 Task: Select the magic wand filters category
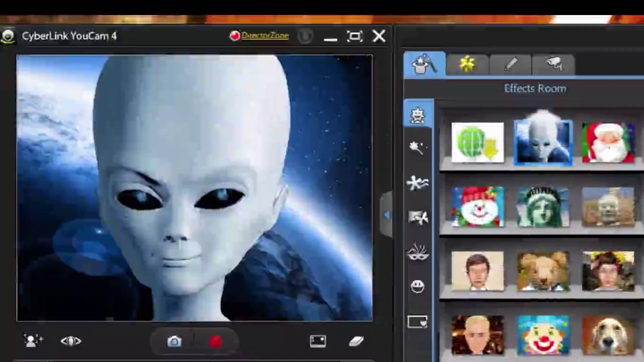click(418, 147)
